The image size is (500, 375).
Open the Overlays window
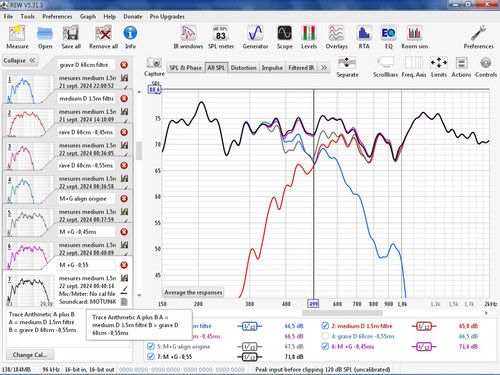click(336, 37)
